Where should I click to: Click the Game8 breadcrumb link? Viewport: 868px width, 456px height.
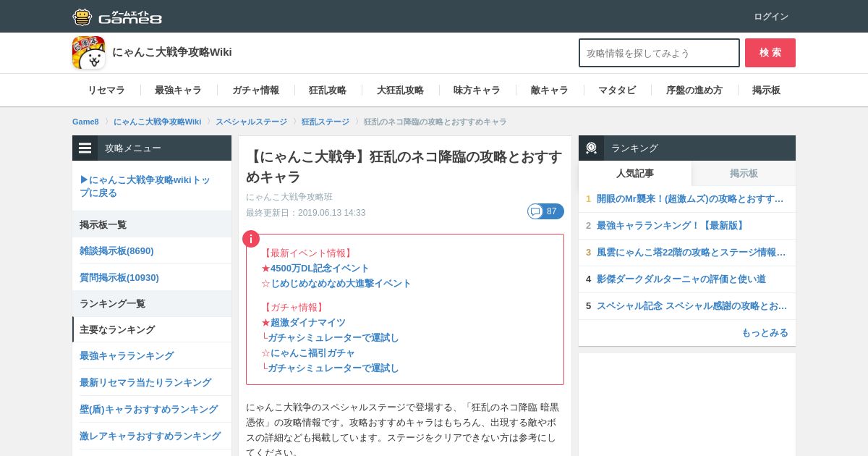click(x=85, y=122)
